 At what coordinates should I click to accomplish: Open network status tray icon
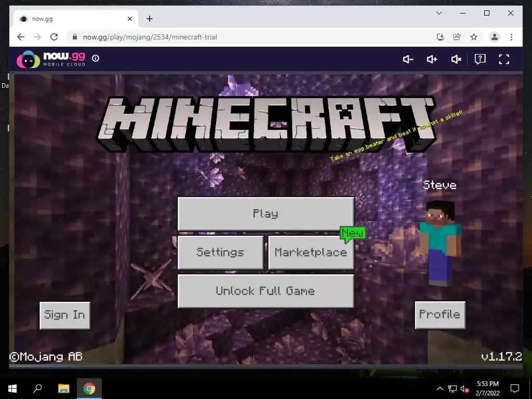coord(453,389)
